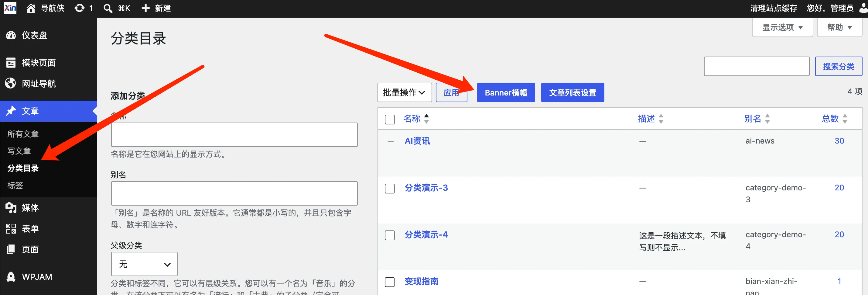Click the 总数 column header

tap(830, 119)
